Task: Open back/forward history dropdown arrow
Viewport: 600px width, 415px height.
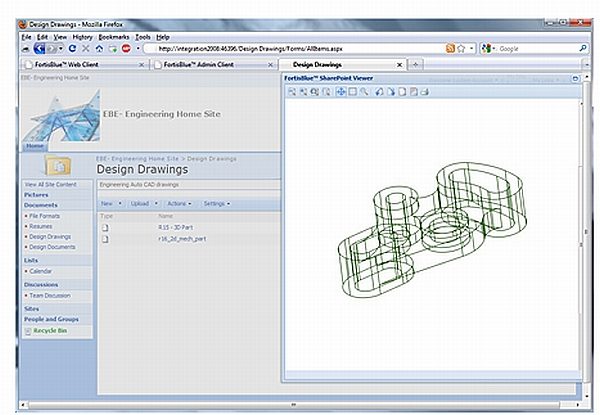Action: coord(61,49)
